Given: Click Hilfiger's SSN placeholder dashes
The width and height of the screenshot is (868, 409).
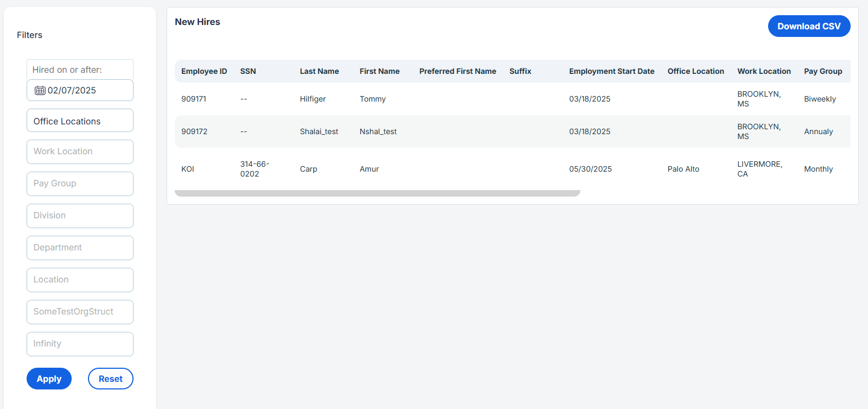Looking at the screenshot, I should (x=244, y=99).
